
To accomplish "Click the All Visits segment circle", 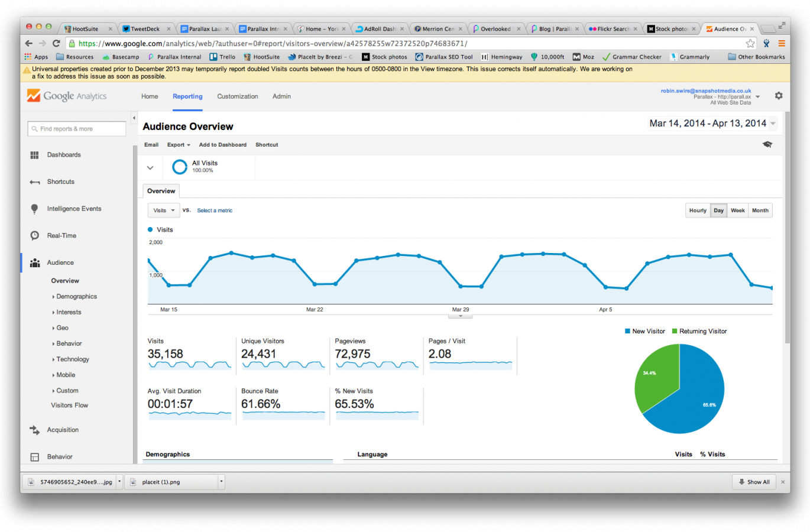I will (180, 167).
